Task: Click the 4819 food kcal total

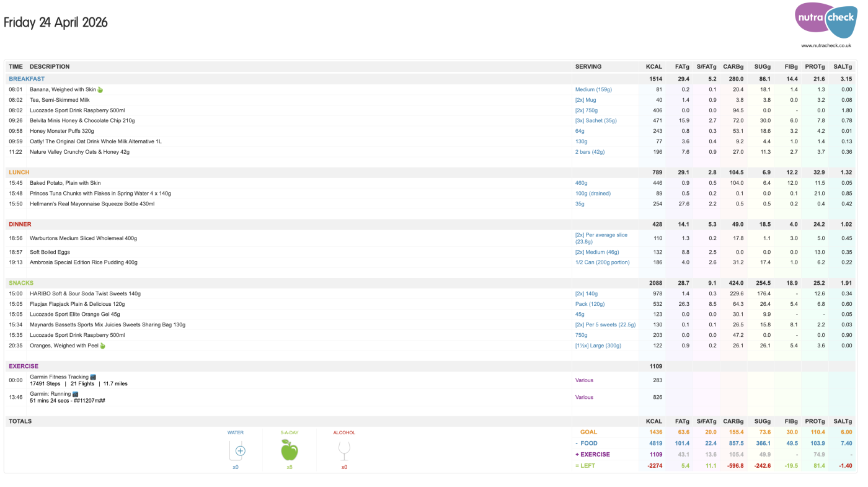Action: pyautogui.click(x=655, y=444)
